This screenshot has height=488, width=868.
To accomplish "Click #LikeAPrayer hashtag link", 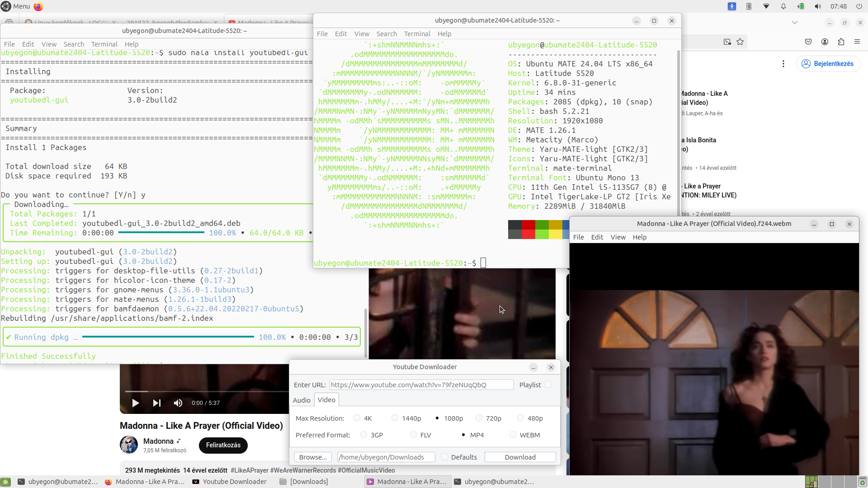I will 249,470.
